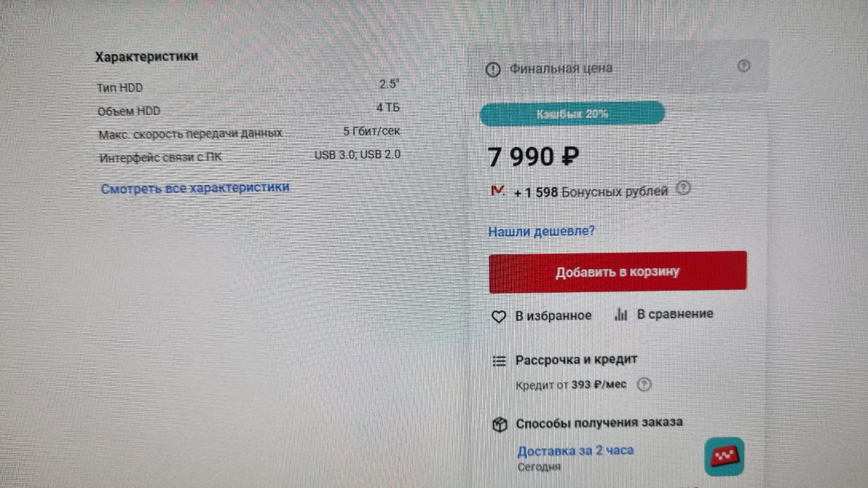Expand the Рассрочка и кредит section

[x=576, y=360]
